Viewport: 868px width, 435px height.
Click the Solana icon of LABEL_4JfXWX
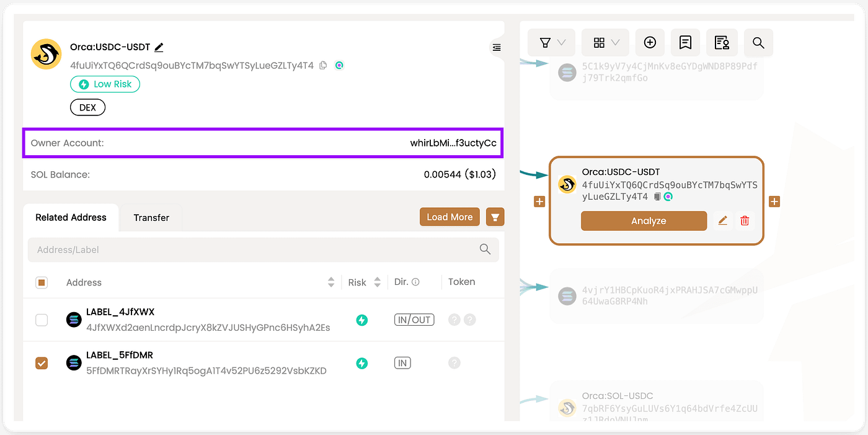pos(74,320)
